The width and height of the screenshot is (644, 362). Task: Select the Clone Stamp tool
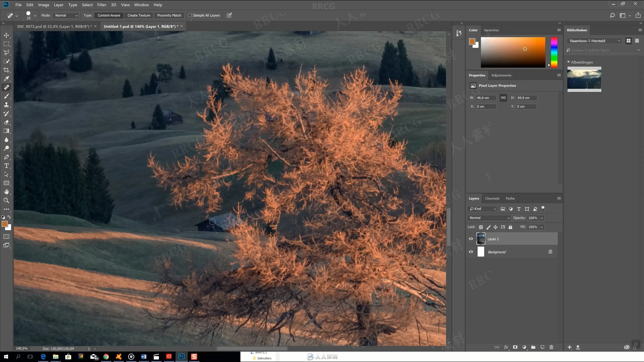click(7, 105)
